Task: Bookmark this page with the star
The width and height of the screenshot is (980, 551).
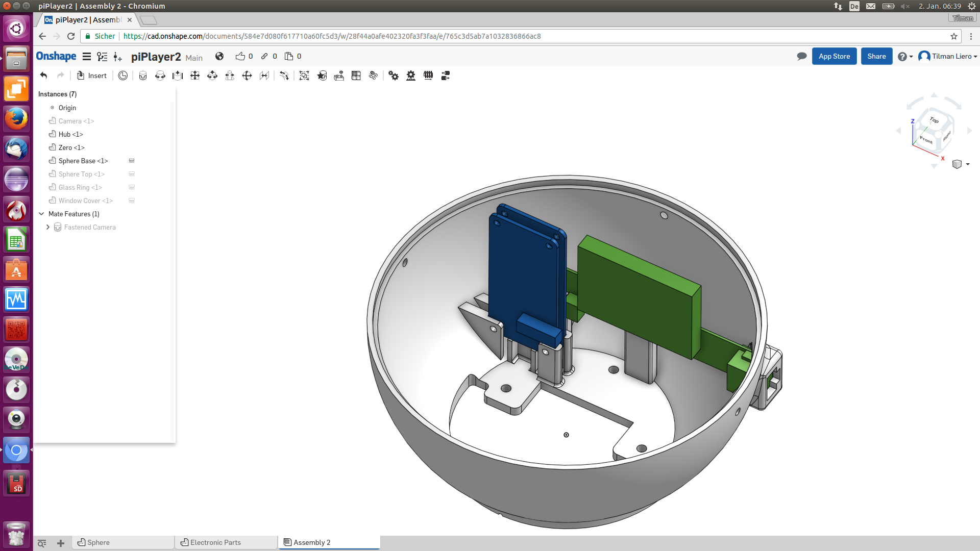Action: pos(953,36)
